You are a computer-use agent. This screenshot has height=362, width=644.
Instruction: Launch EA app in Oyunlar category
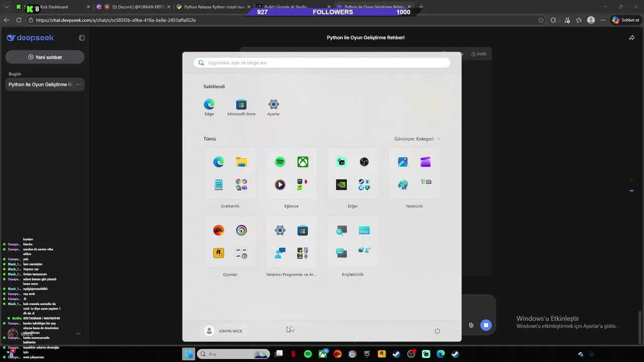tap(219, 230)
